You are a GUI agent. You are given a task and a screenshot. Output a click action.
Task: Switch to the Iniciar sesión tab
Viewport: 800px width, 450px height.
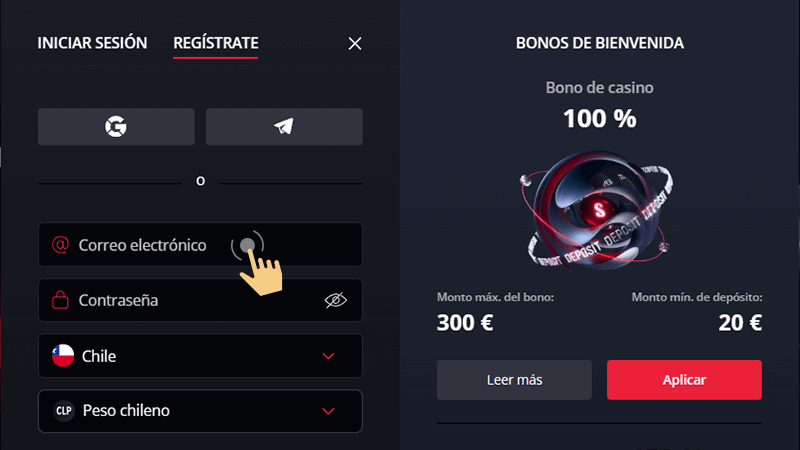pos(92,43)
